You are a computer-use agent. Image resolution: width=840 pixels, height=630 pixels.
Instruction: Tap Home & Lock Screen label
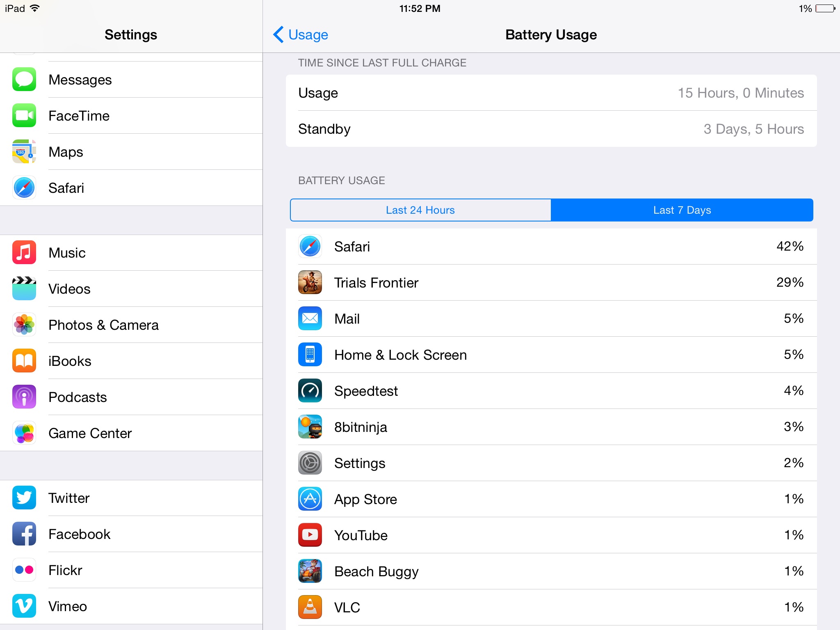[x=401, y=355]
